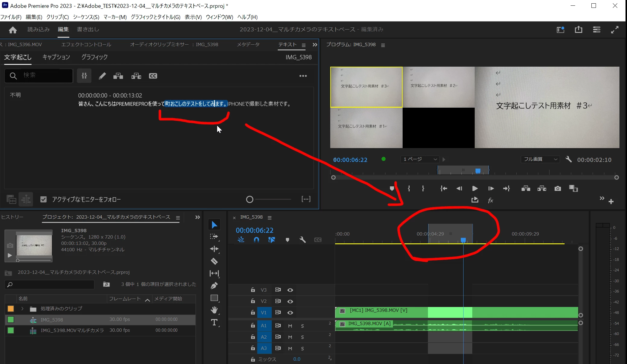
Task: Click the 書き出し workspace button
Action: pos(88,30)
